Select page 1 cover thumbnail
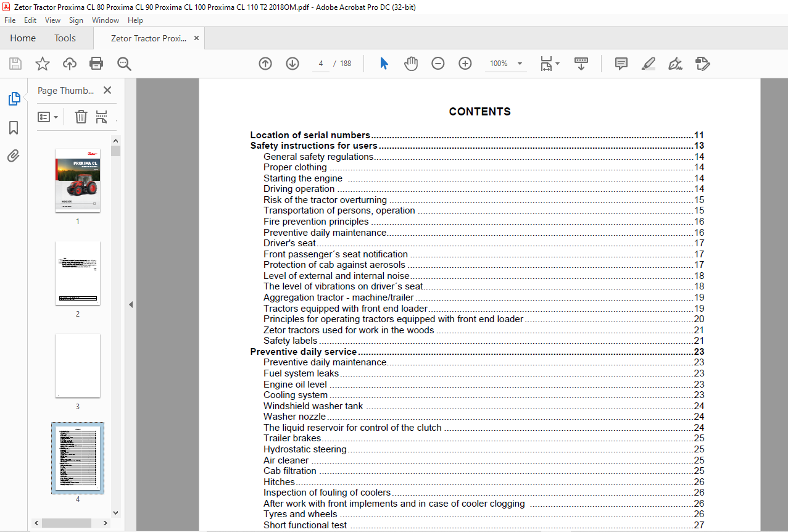Viewport: 788px width, 532px height. 78,180
